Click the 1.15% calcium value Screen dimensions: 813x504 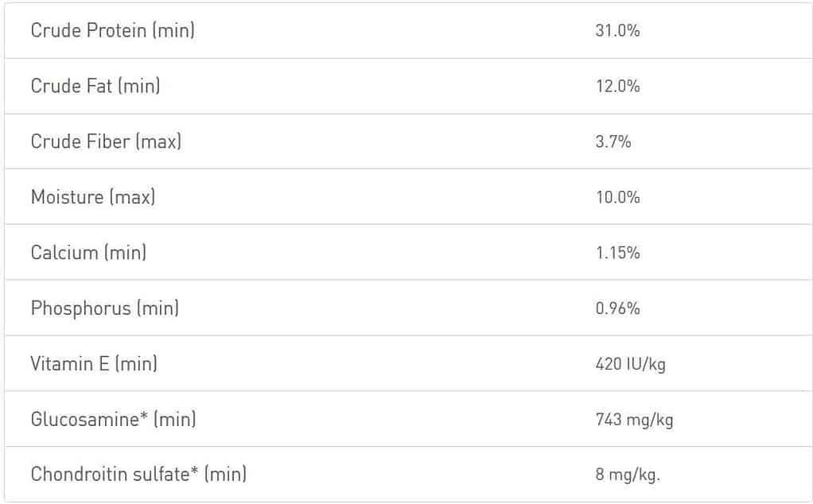617,253
